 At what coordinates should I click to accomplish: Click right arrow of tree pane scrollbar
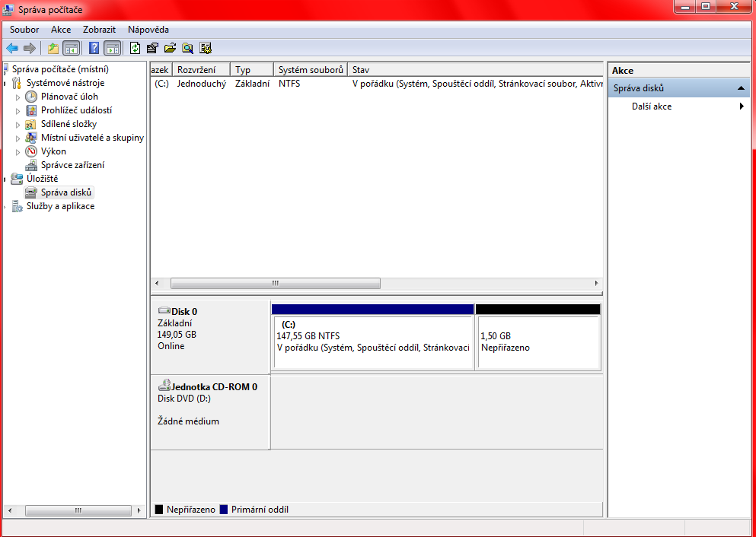(139, 510)
